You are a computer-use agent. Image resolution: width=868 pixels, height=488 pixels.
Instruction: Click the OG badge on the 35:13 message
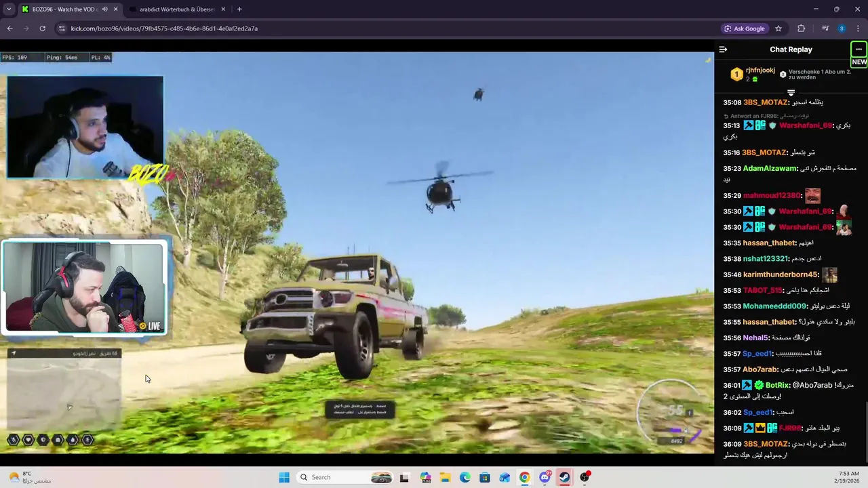click(760, 125)
